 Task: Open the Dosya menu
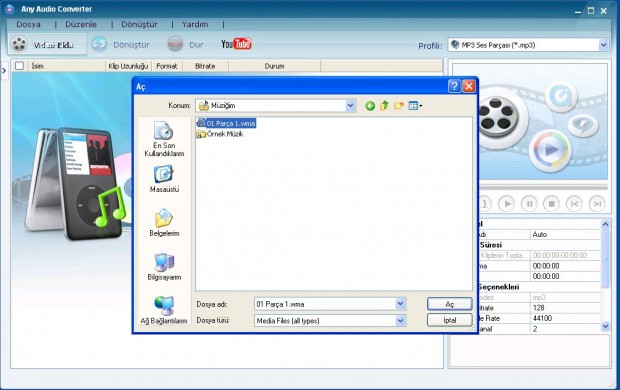pos(28,25)
